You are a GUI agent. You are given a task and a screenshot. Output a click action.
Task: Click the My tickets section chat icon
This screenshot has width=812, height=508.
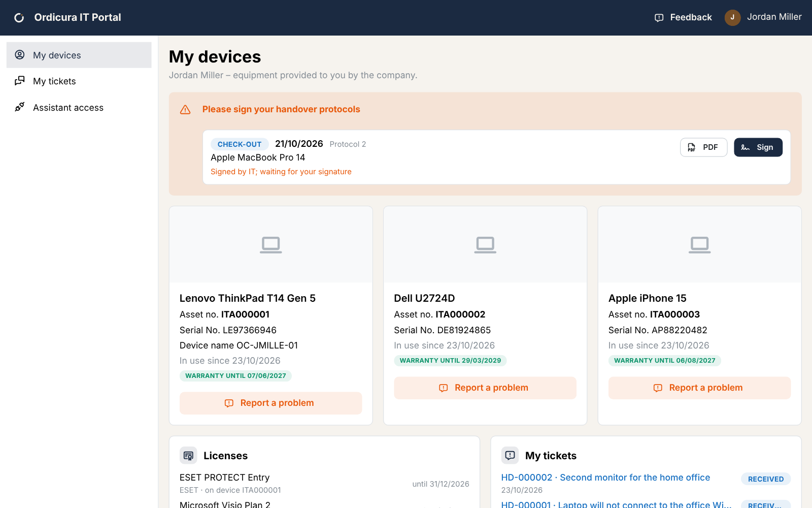point(510,456)
